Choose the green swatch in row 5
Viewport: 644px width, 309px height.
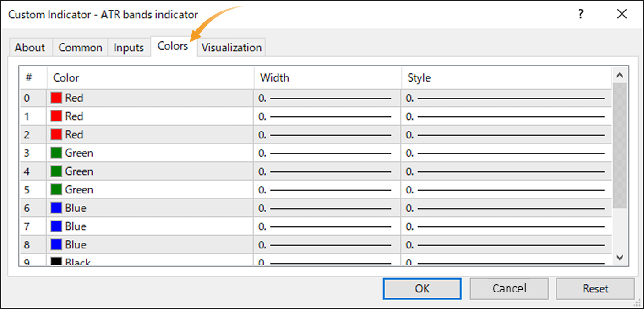(x=56, y=190)
